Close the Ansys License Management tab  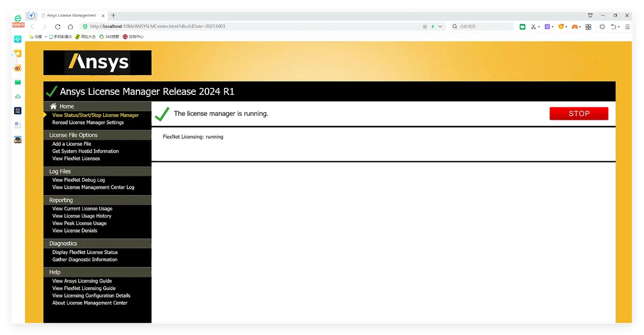pos(103,16)
